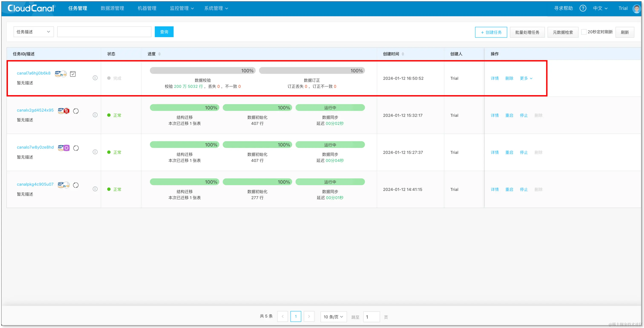Click 停止 for canalx2gd4524x95

524,115
